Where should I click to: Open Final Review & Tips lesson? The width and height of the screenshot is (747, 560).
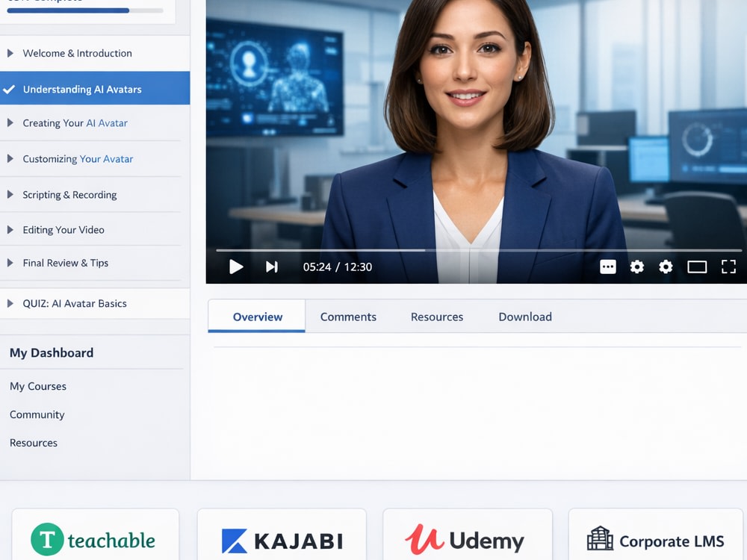point(95,262)
